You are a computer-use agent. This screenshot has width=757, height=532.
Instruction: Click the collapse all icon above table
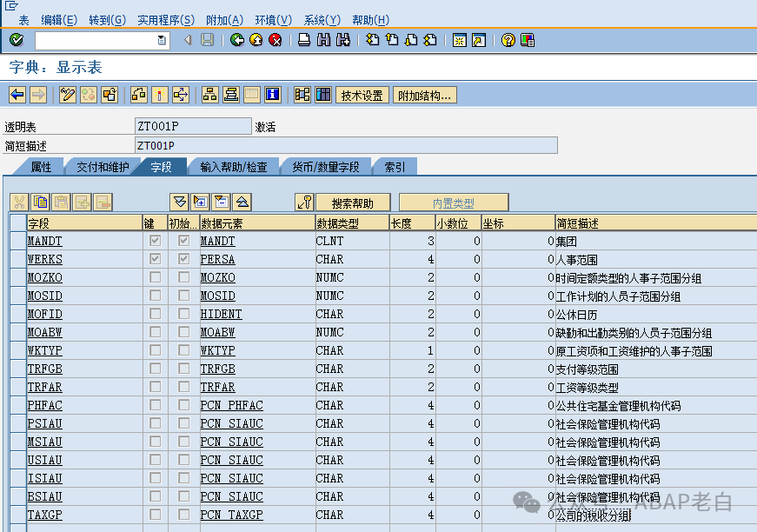pos(242,202)
